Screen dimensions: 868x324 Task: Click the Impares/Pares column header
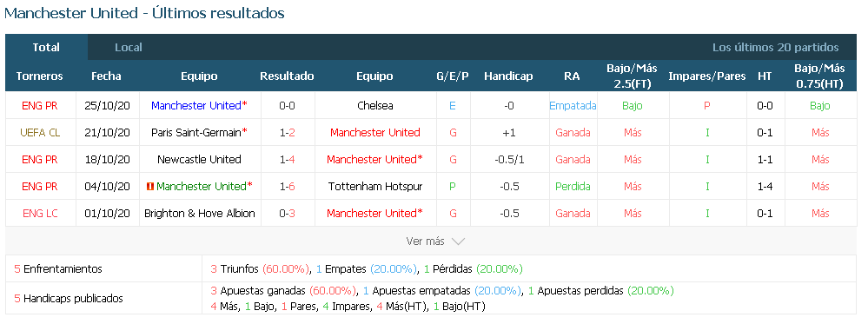(x=707, y=76)
